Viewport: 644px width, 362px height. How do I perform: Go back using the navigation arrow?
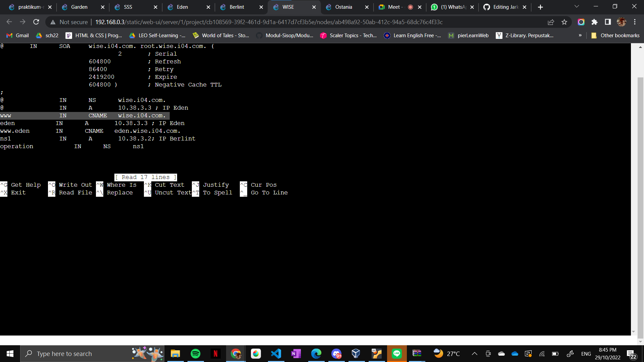coord(9,22)
